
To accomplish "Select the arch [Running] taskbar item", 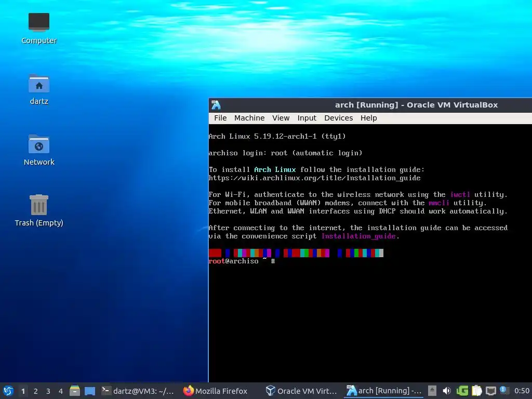I will 383,391.
